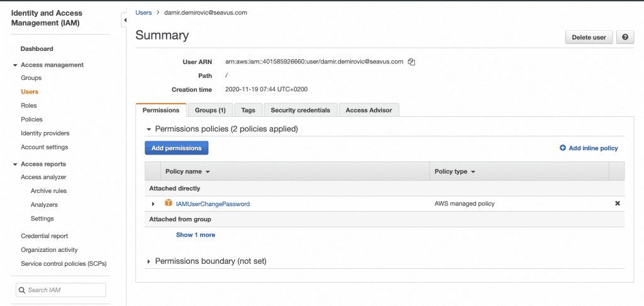
Task: Sort by the Policy name column
Action: pyautogui.click(x=187, y=172)
